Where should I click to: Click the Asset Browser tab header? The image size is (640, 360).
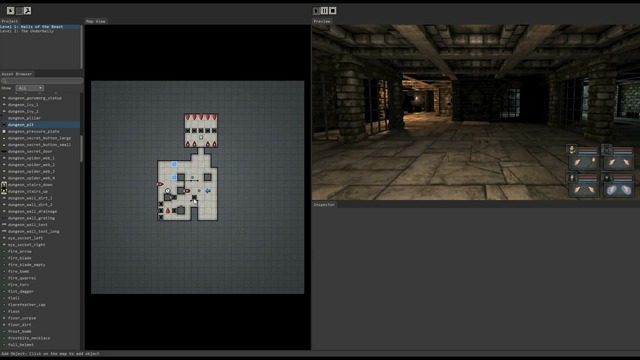point(17,74)
